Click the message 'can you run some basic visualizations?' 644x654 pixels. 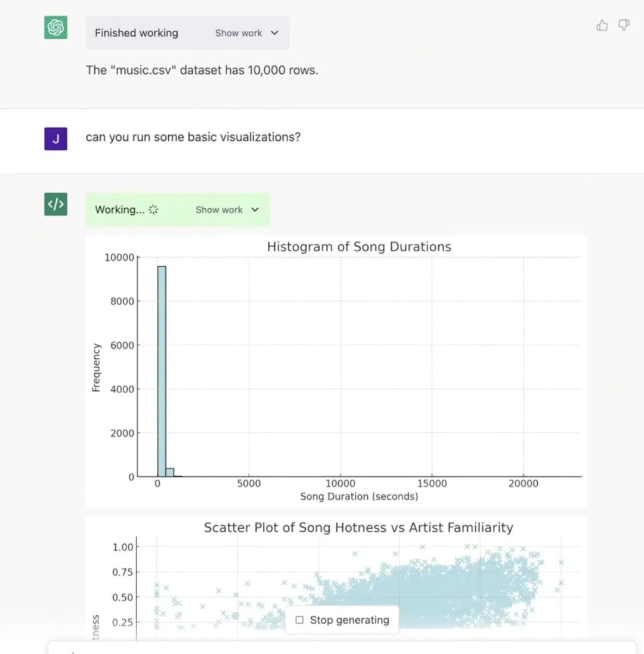pyautogui.click(x=193, y=137)
